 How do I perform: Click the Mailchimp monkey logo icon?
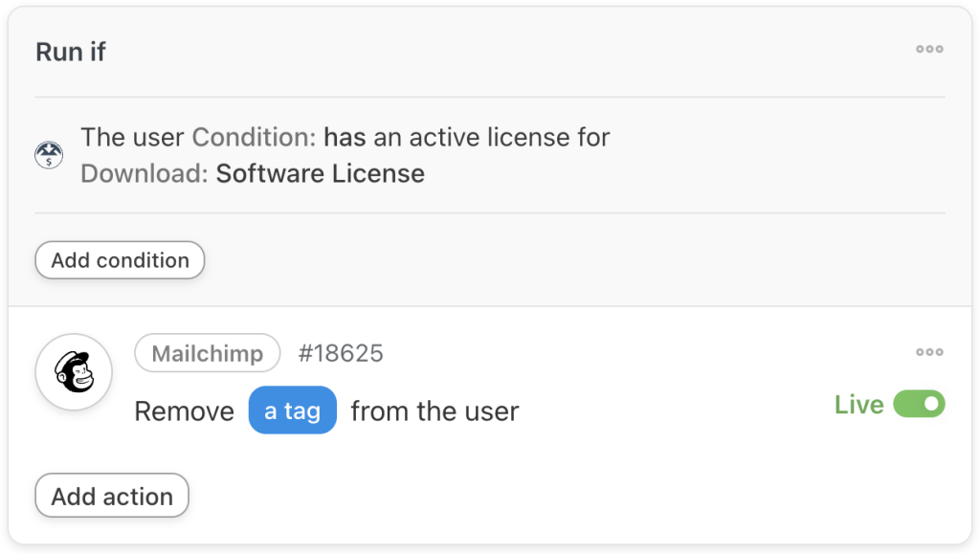click(74, 372)
